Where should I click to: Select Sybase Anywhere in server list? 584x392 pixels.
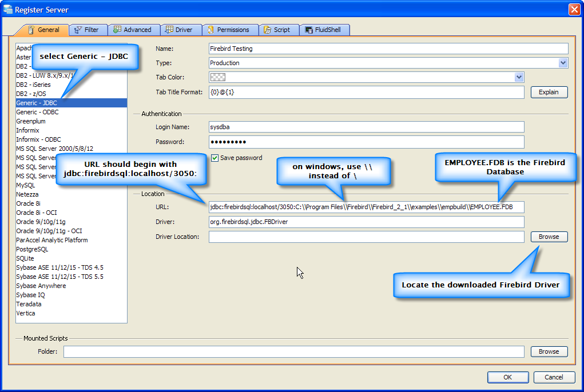click(x=71, y=286)
